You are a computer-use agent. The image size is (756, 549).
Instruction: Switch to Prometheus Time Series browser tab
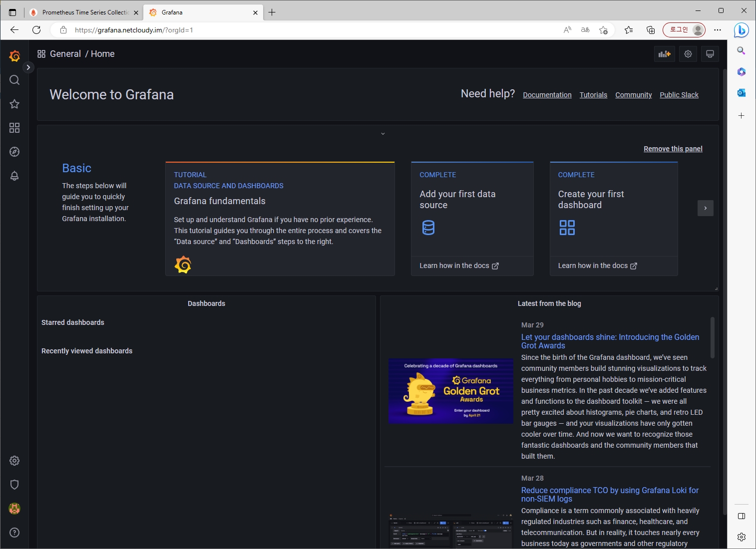click(x=83, y=12)
